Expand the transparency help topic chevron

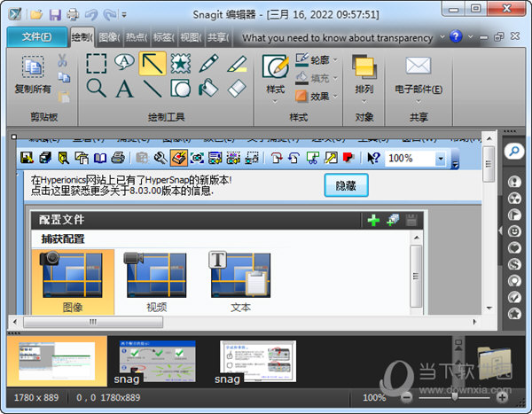pos(442,36)
